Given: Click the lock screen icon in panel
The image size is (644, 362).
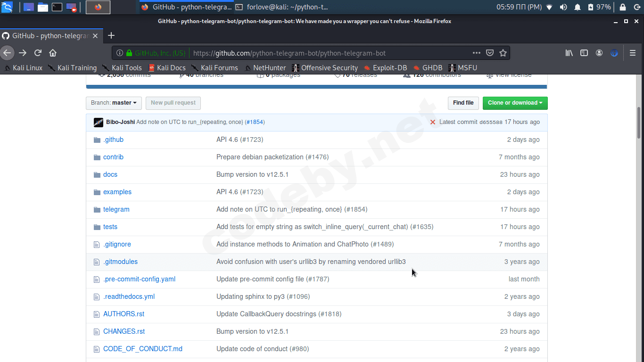Looking at the screenshot, I should pos(623,7).
